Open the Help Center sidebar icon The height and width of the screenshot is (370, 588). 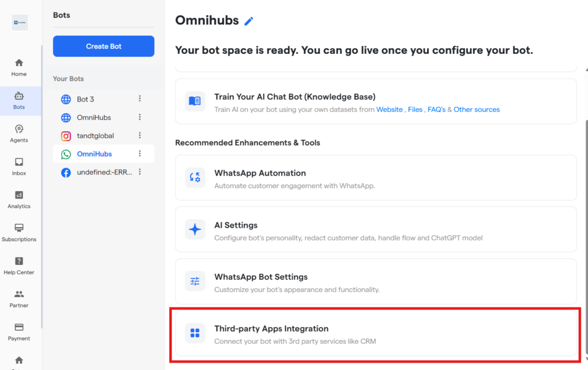pos(19,266)
